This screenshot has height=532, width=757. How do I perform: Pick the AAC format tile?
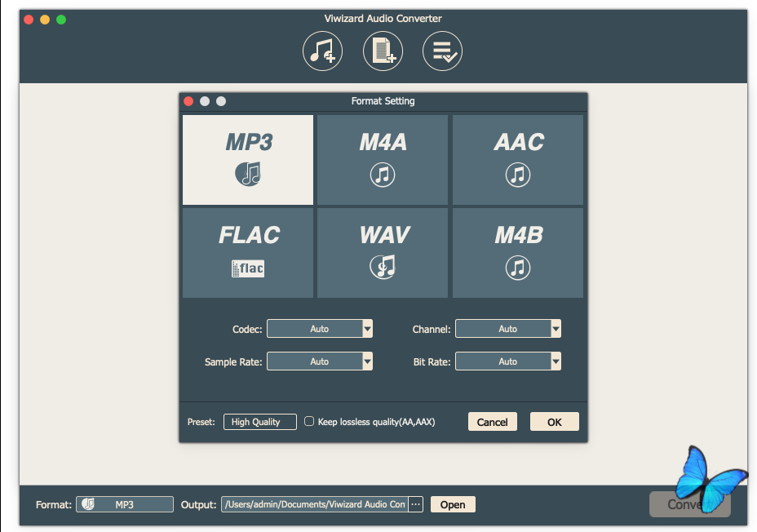518,160
